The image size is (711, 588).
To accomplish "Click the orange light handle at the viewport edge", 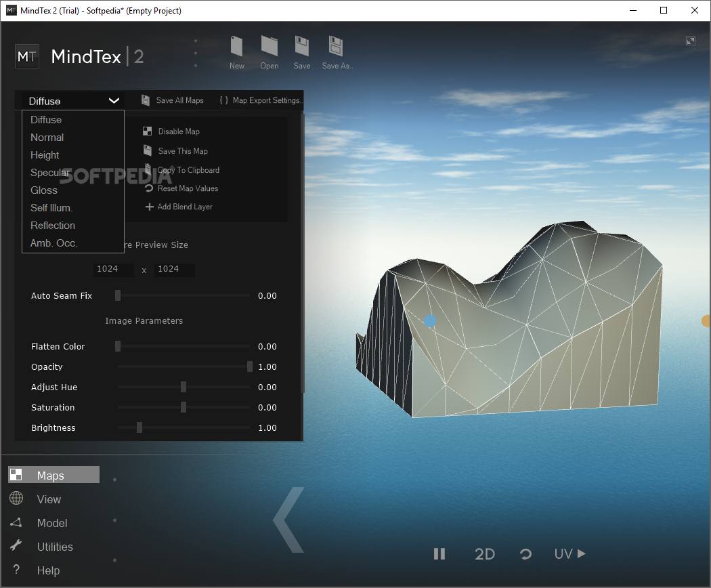I will click(706, 321).
